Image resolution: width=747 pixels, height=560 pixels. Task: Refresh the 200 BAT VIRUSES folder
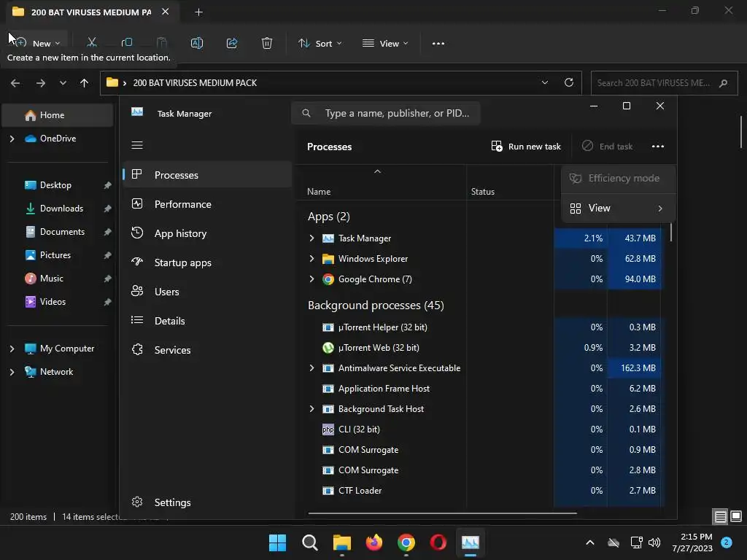(569, 82)
